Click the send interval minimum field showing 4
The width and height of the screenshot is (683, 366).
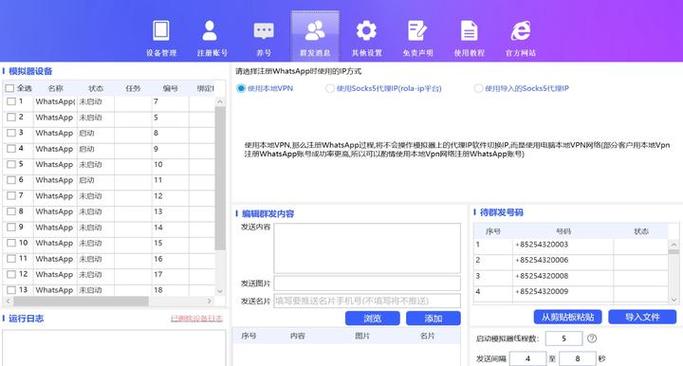528,359
